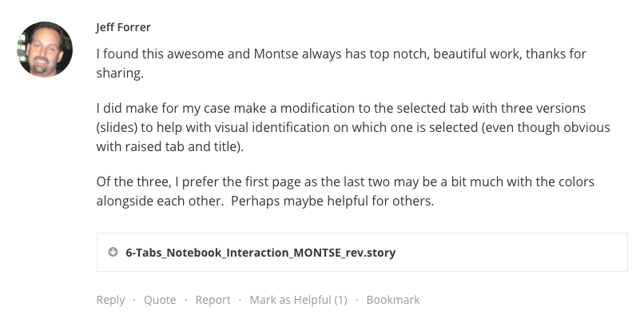
Task: Click the word "(slides)" in the comment
Action: [117, 127]
